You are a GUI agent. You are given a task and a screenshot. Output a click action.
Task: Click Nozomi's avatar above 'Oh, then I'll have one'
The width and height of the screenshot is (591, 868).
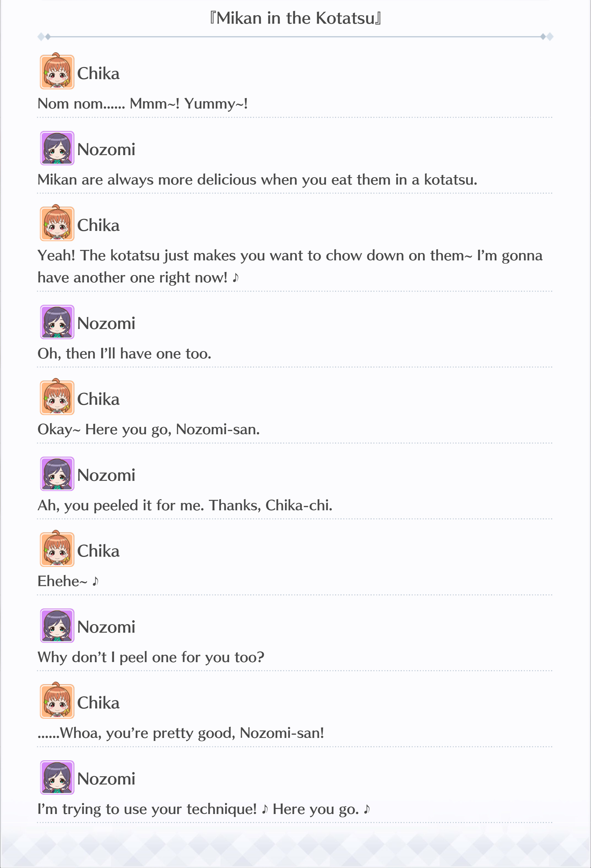click(57, 322)
